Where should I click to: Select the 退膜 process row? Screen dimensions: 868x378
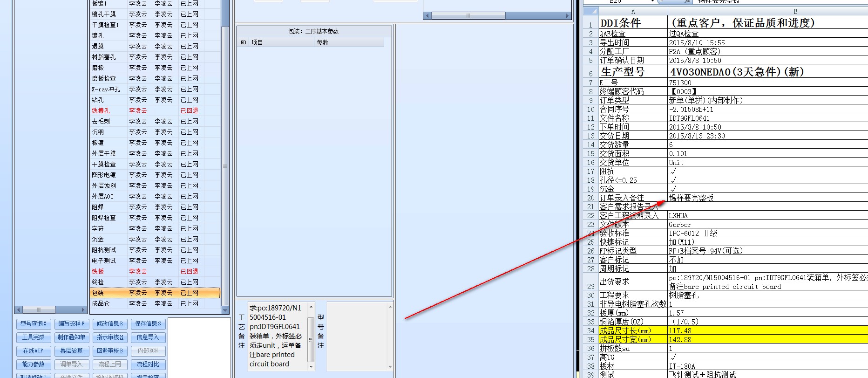click(155, 46)
